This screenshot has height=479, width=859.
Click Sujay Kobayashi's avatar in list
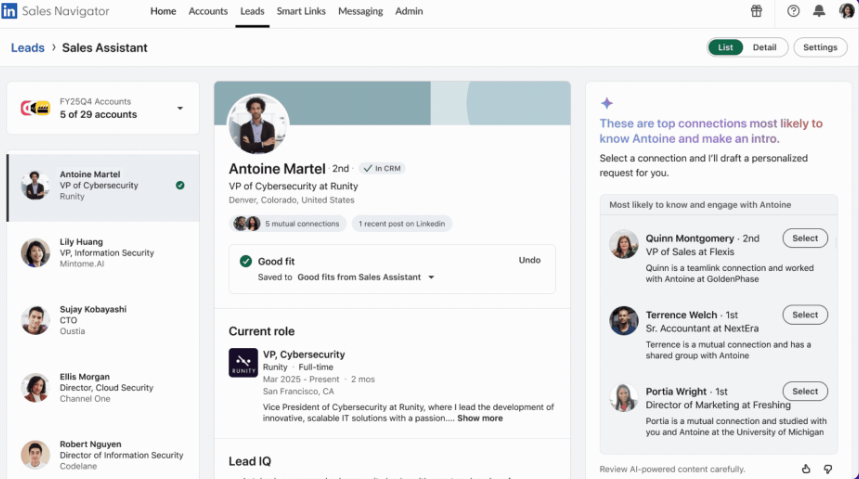[x=36, y=320]
